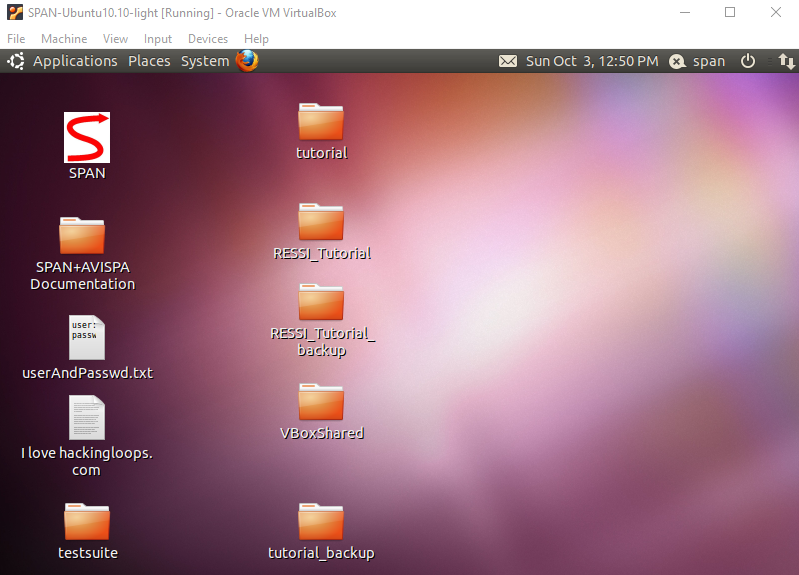Open the tutorial folder icon
The width and height of the screenshot is (799, 575).
click(321, 121)
